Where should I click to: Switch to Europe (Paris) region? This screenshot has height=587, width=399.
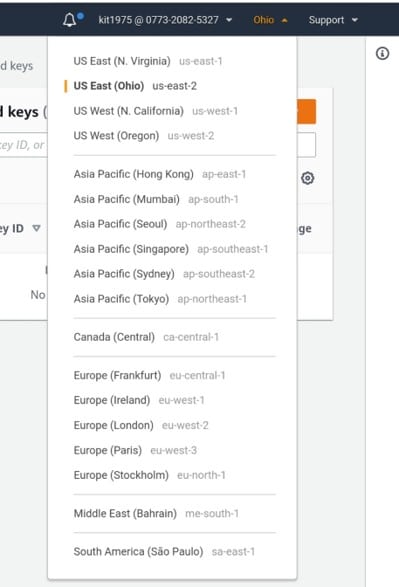135,450
